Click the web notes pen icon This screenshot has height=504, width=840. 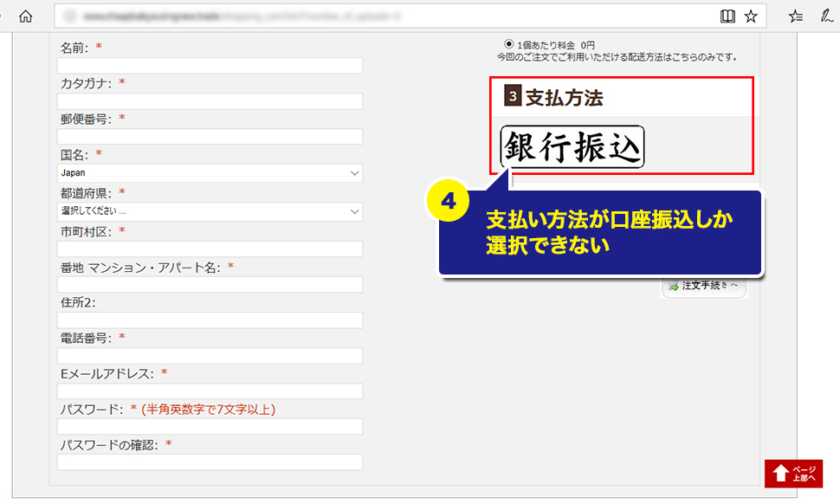(827, 16)
